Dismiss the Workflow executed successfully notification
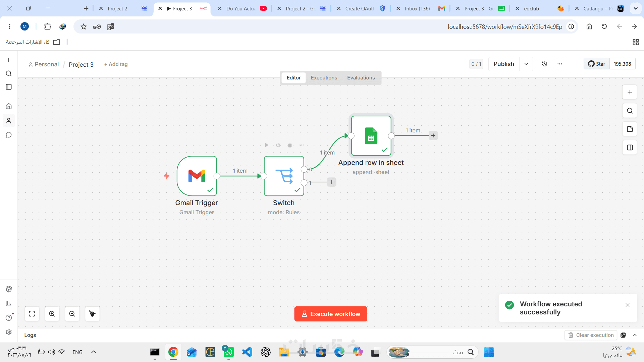644x362 pixels. pyautogui.click(x=628, y=305)
